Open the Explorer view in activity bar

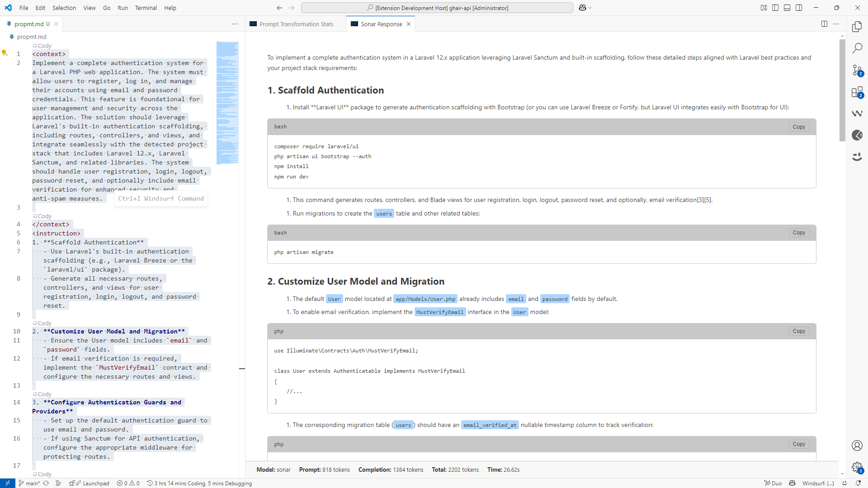tap(857, 27)
